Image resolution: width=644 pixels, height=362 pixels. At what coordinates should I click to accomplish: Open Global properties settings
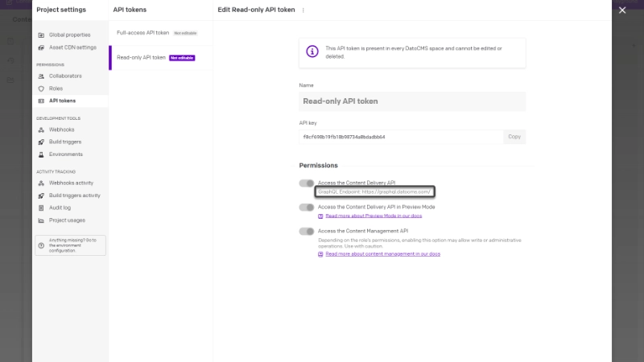point(70,35)
